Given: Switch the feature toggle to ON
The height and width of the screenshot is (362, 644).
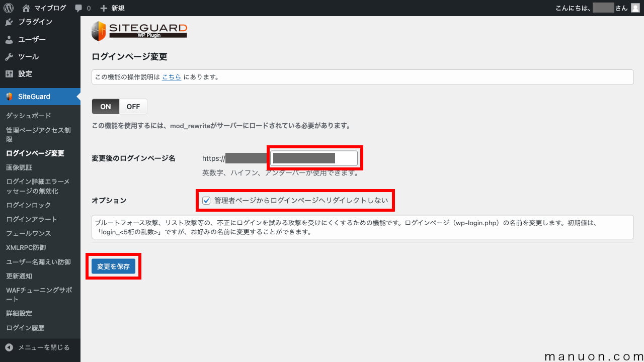Looking at the screenshot, I should coord(106,107).
